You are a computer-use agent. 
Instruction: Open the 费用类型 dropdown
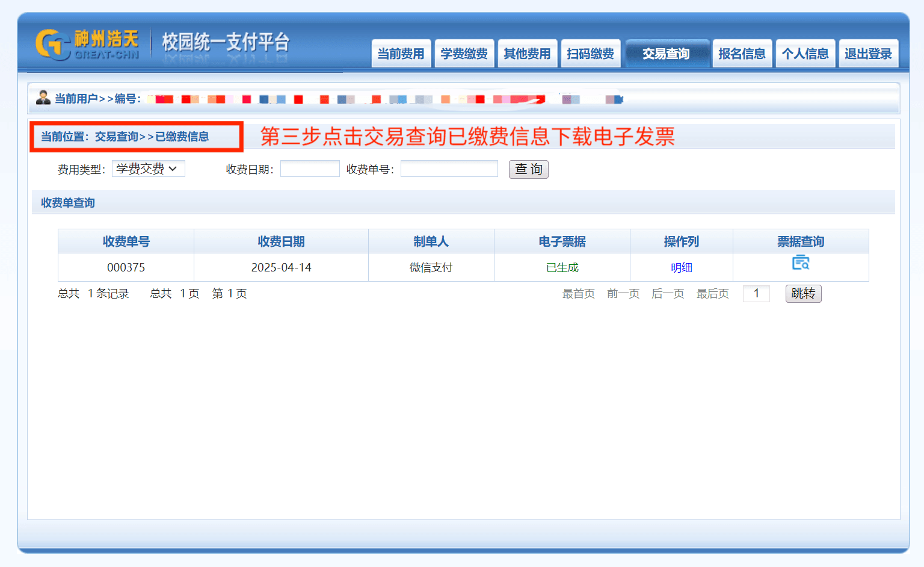click(x=148, y=169)
